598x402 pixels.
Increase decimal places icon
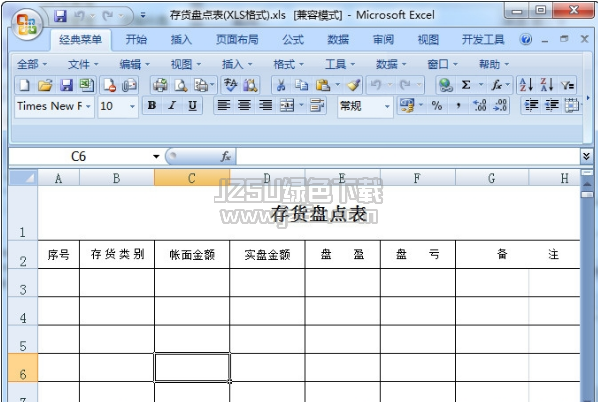[x=479, y=106]
